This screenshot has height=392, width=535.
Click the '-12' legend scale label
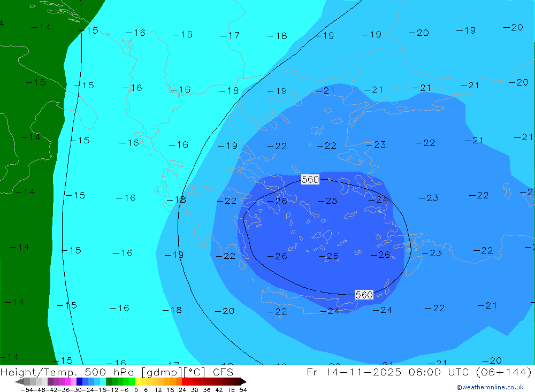pos(112,390)
